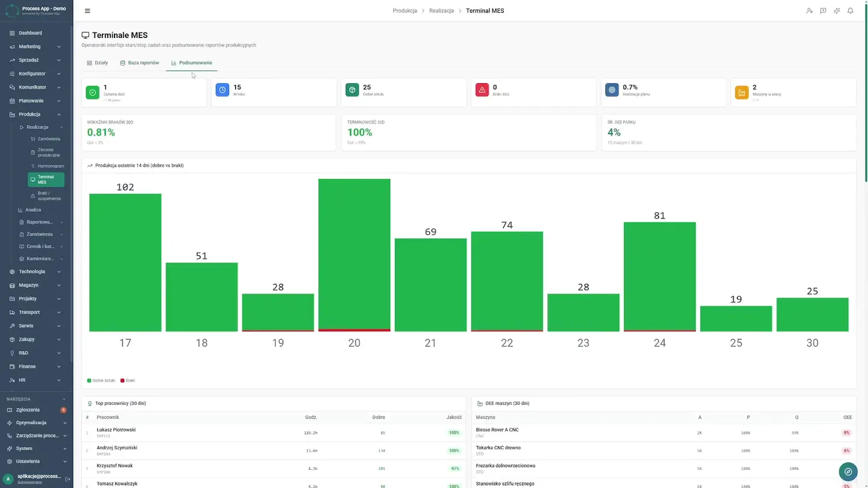Expand the Optymalizacja menu chevron

[64, 423]
